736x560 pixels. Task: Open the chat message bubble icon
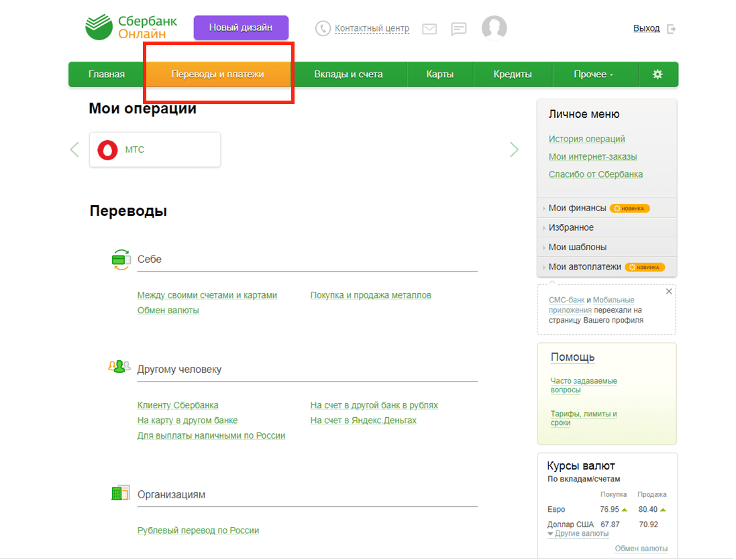click(x=459, y=29)
